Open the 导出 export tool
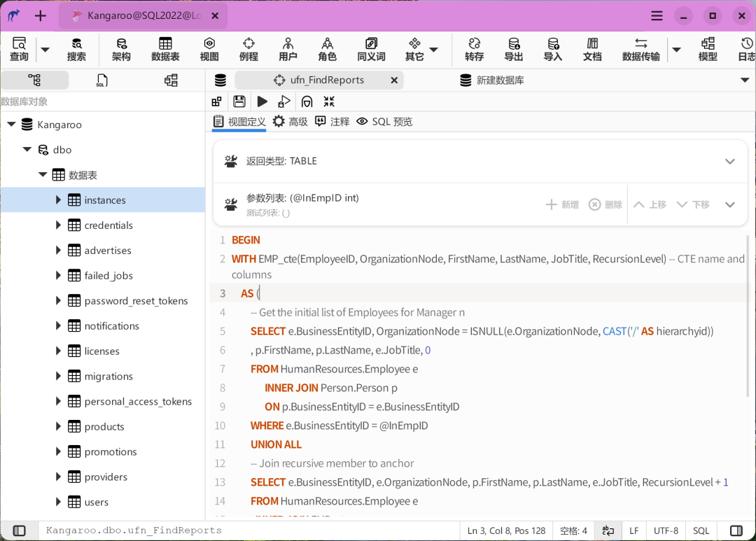 click(514, 49)
